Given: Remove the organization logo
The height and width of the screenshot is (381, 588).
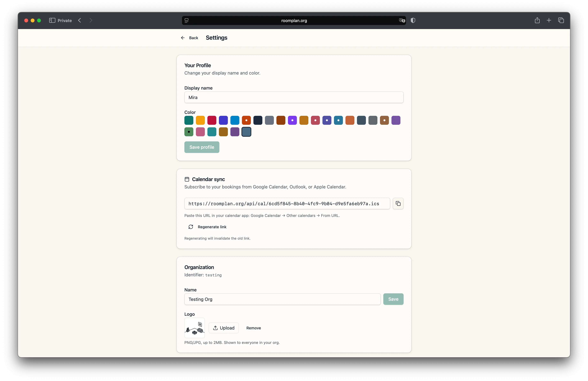Looking at the screenshot, I should (253, 328).
